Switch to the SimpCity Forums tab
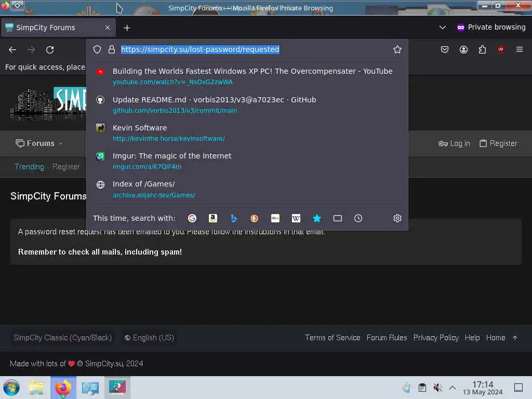This screenshot has width=532, height=399. 58,28
